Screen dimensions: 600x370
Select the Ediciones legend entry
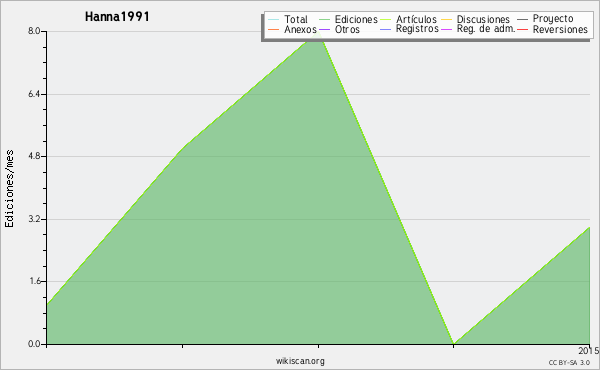pyautogui.click(x=348, y=19)
